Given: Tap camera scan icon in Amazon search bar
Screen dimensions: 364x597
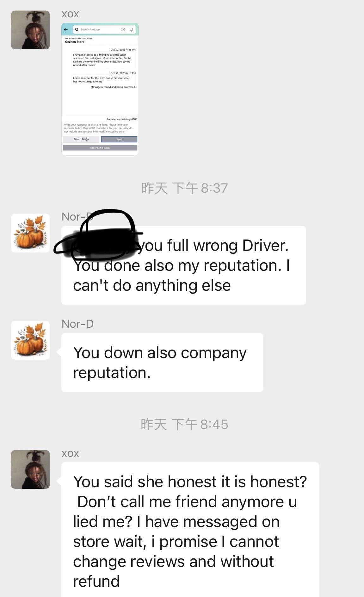Looking at the screenshot, I should (x=123, y=29).
